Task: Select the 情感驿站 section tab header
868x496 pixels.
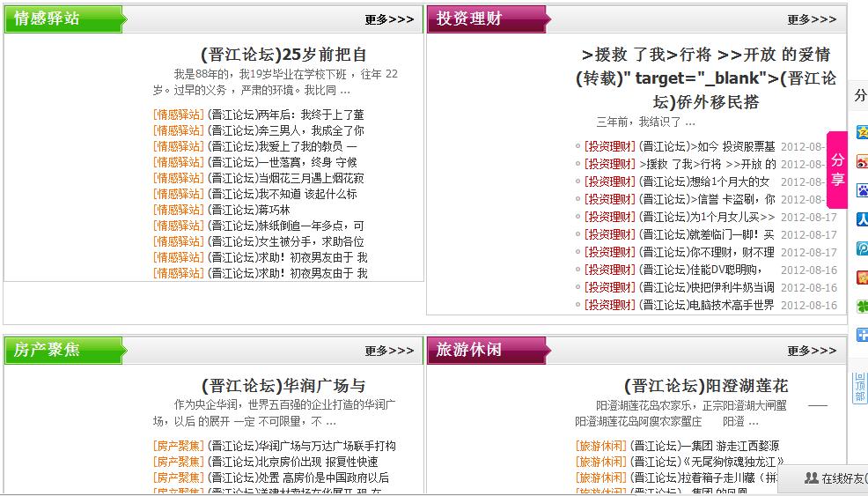Action: (64, 19)
